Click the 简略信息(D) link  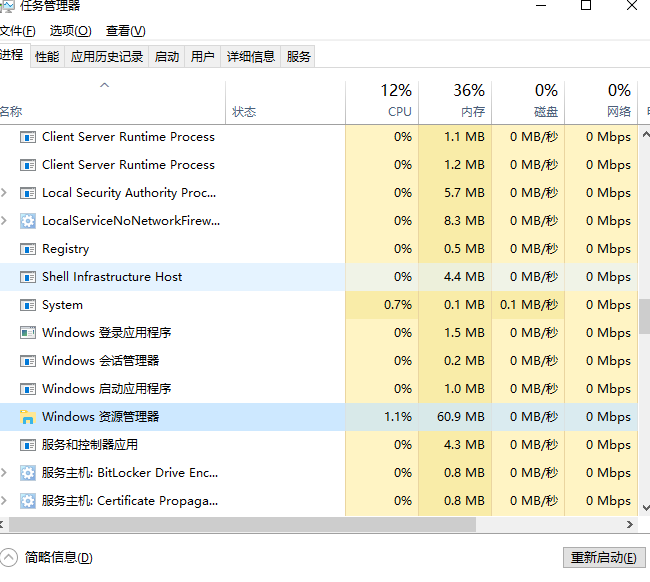click(58, 558)
